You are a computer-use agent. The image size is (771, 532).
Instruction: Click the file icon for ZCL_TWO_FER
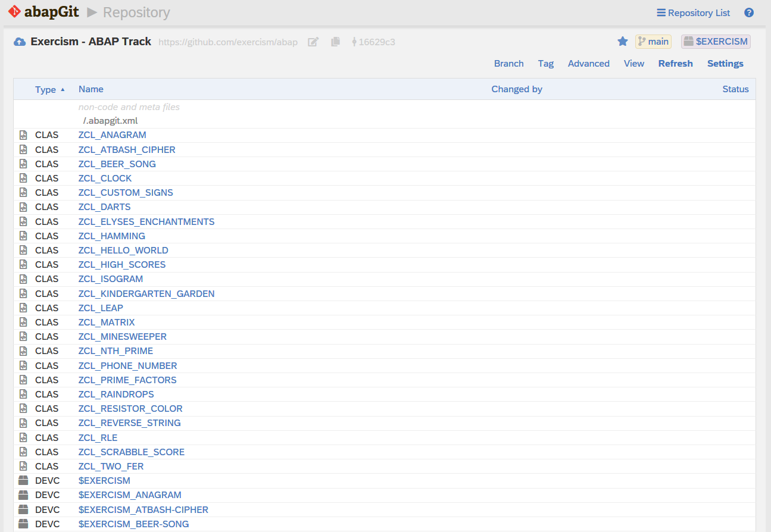(x=23, y=466)
